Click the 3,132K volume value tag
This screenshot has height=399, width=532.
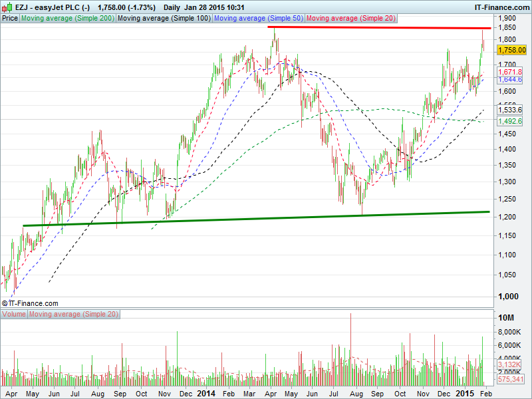[x=509, y=365]
